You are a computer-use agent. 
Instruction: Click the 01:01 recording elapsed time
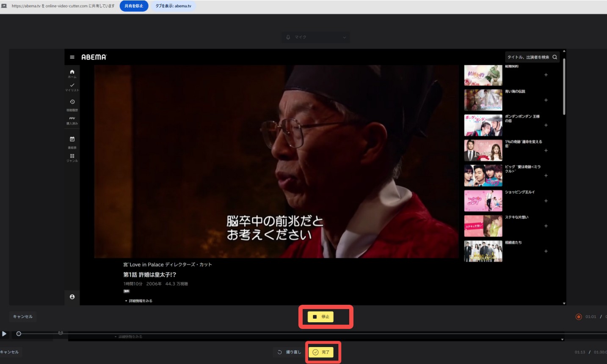click(x=591, y=317)
